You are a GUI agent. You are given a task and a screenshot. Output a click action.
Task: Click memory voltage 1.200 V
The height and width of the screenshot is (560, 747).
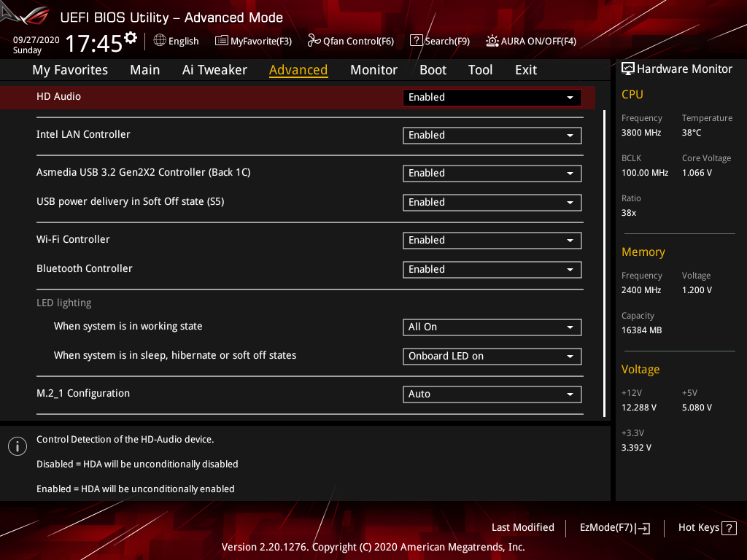(x=697, y=290)
